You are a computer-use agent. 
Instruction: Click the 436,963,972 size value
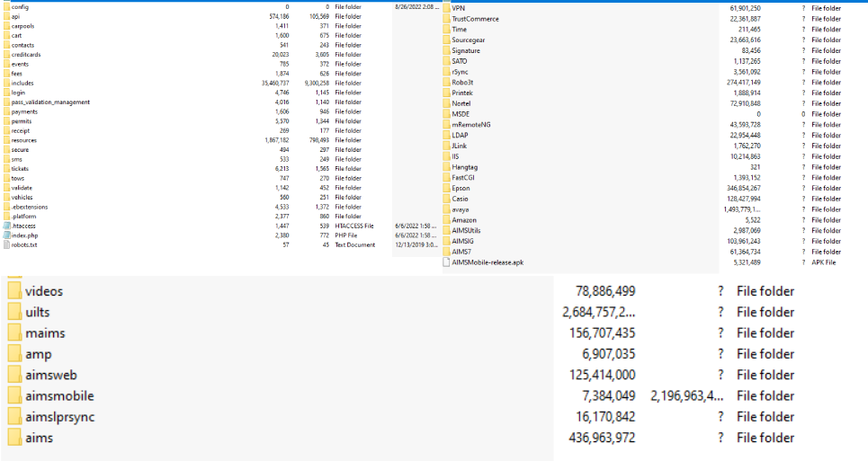tap(602, 438)
